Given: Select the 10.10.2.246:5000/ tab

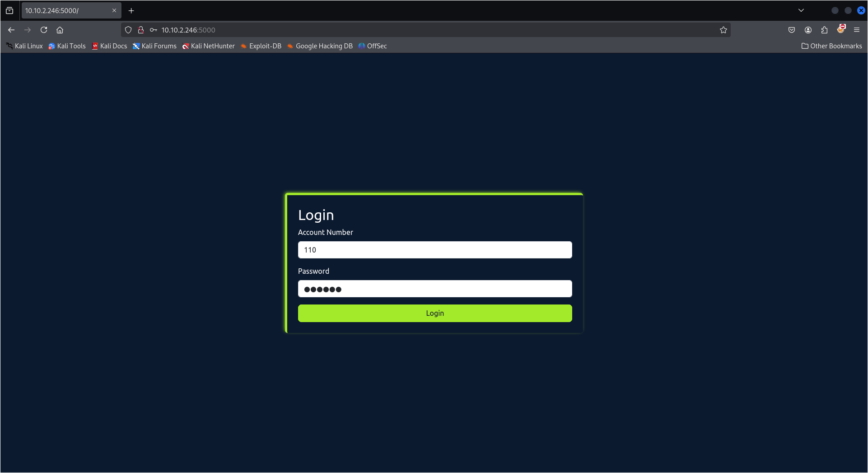Looking at the screenshot, I should (71, 10).
